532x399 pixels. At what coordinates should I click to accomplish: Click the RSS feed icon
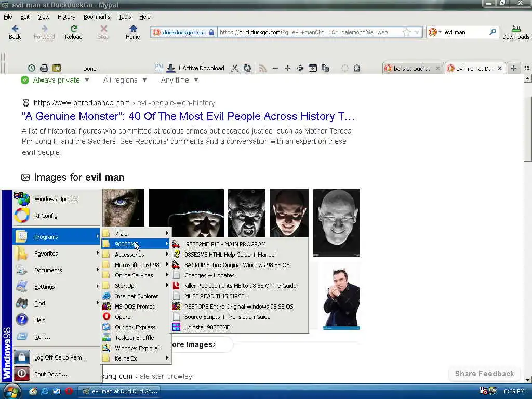click(x=262, y=68)
